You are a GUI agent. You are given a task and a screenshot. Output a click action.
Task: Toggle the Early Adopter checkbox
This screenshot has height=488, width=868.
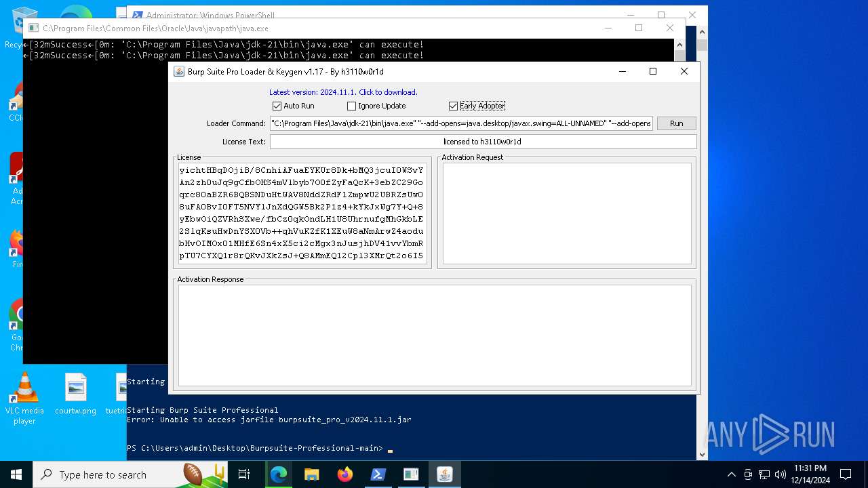click(453, 106)
